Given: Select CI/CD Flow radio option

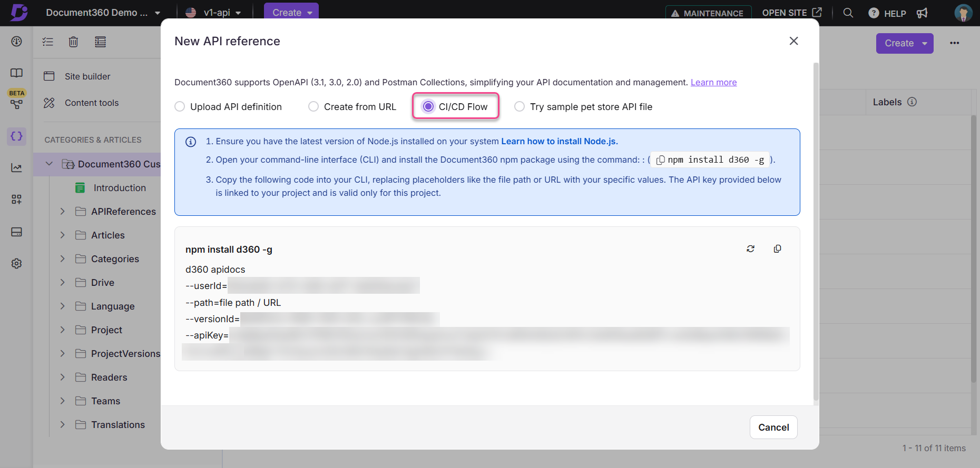Looking at the screenshot, I should point(428,107).
